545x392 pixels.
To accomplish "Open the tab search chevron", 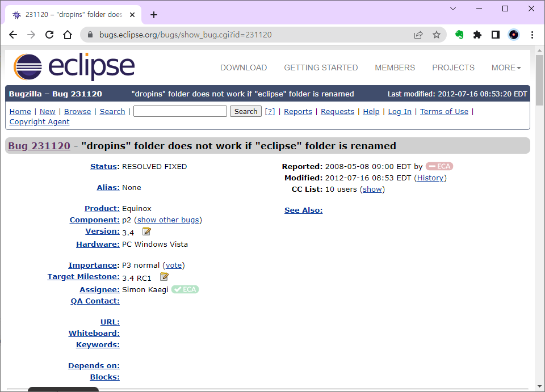I will 453,9.
